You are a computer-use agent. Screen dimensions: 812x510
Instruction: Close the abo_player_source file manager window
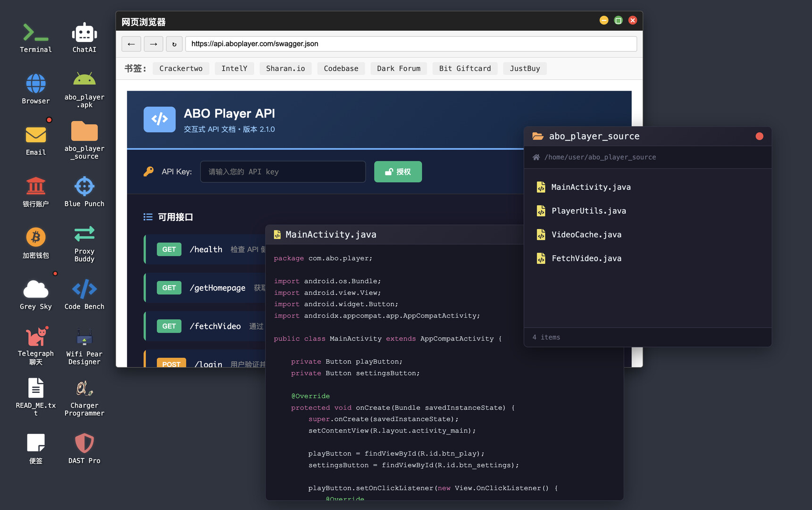pyautogui.click(x=759, y=136)
